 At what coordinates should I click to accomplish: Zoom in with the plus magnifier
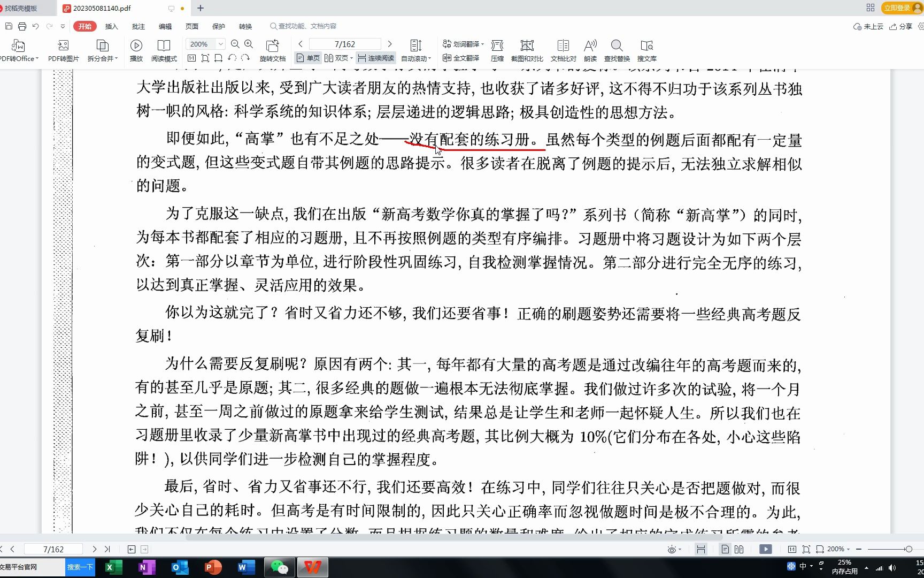pyautogui.click(x=249, y=44)
